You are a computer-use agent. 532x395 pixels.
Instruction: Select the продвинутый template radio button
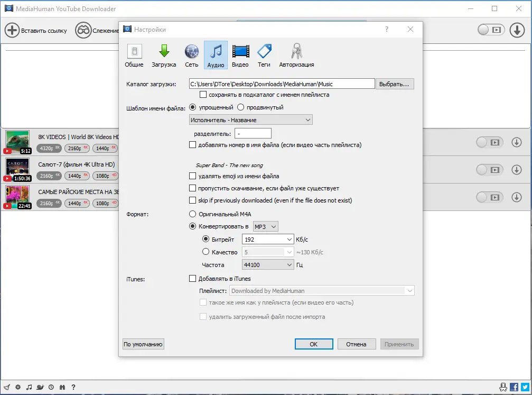pyautogui.click(x=240, y=107)
